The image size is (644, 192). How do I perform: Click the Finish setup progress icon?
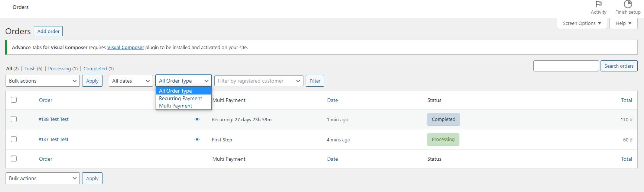628,4
